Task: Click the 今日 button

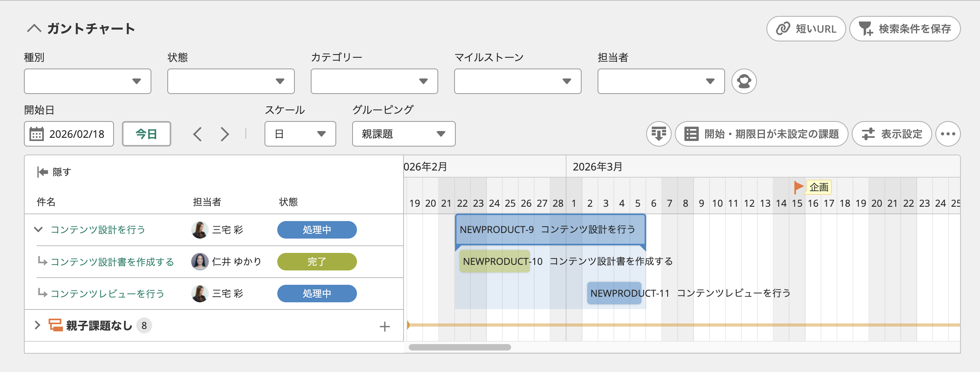Action: click(x=147, y=133)
